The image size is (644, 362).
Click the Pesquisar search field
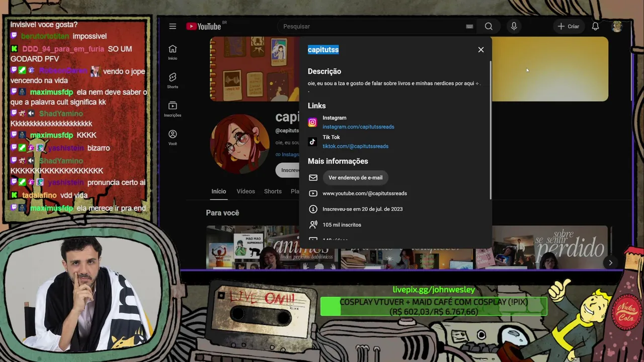point(372,26)
